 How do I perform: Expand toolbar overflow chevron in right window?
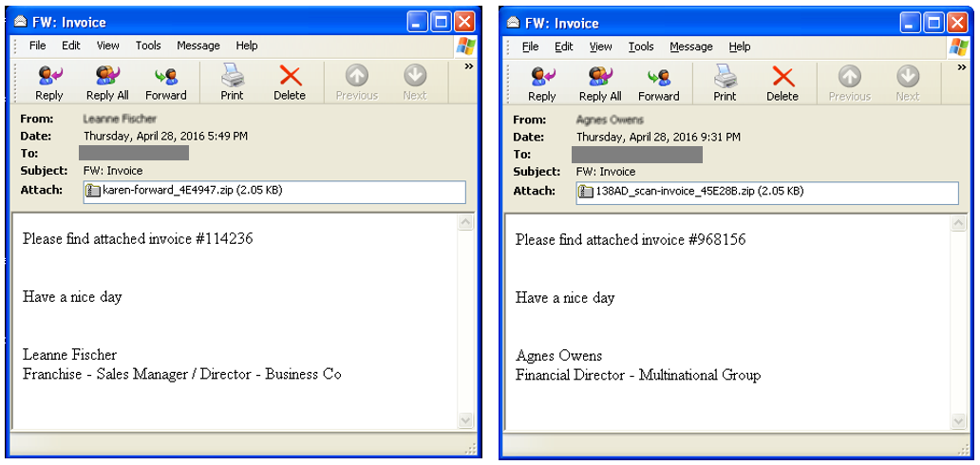coord(961,67)
